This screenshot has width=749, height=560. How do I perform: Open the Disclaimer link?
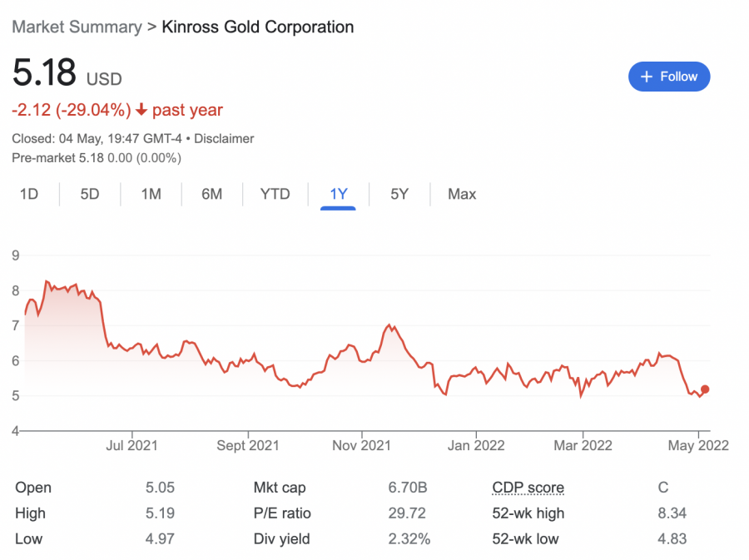point(225,139)
